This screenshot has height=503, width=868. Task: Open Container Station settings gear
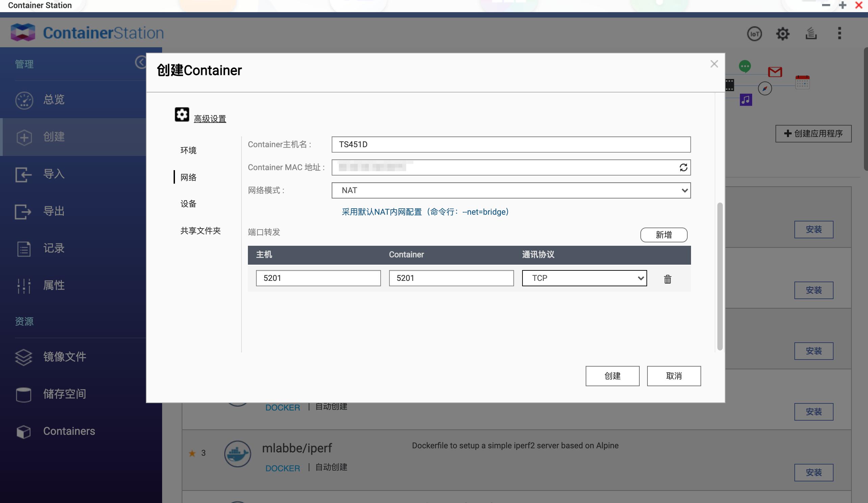pos(783,34)
